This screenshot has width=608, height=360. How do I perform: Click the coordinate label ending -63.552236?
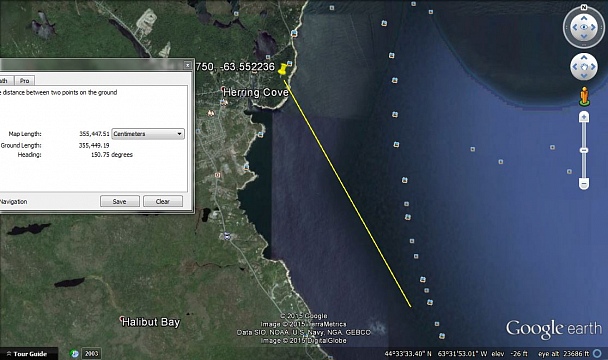coord(235,67)
